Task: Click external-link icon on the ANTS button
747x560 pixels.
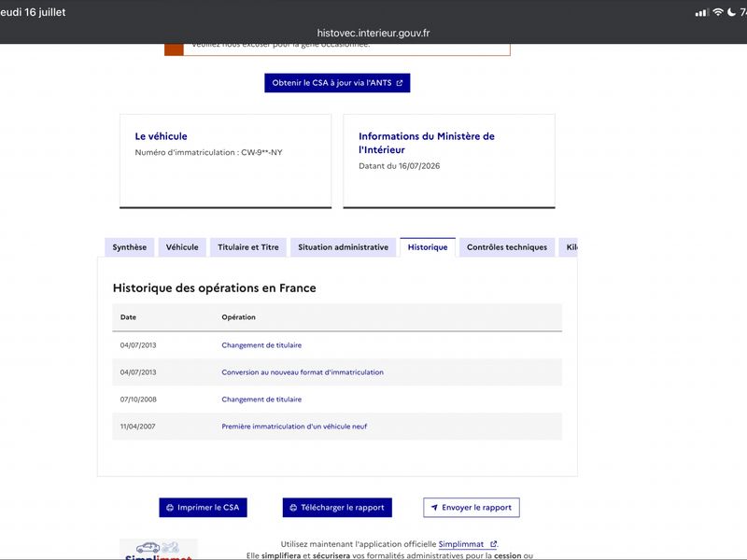Action: [x=400, y=83]
